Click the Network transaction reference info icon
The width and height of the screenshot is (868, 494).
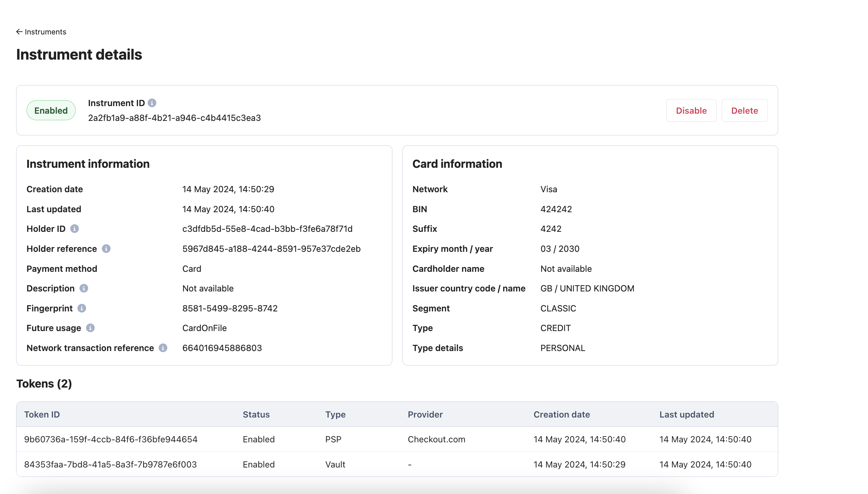click(163, 348)
